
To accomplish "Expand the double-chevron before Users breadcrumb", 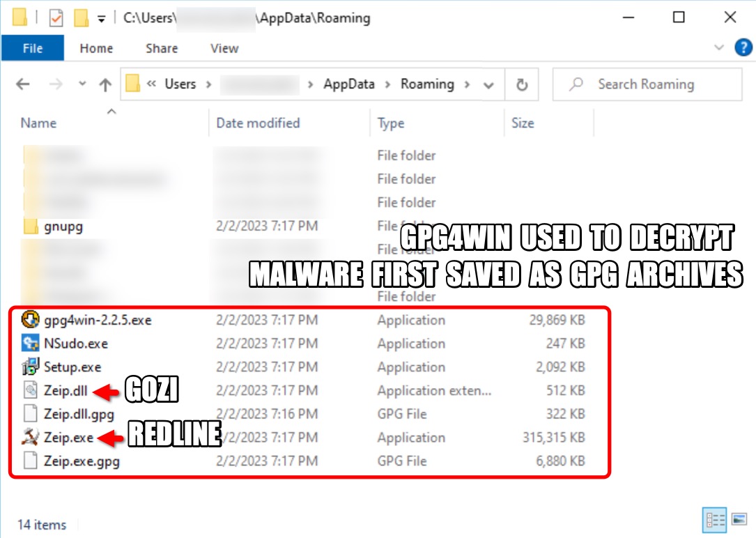I will (151, 84).
